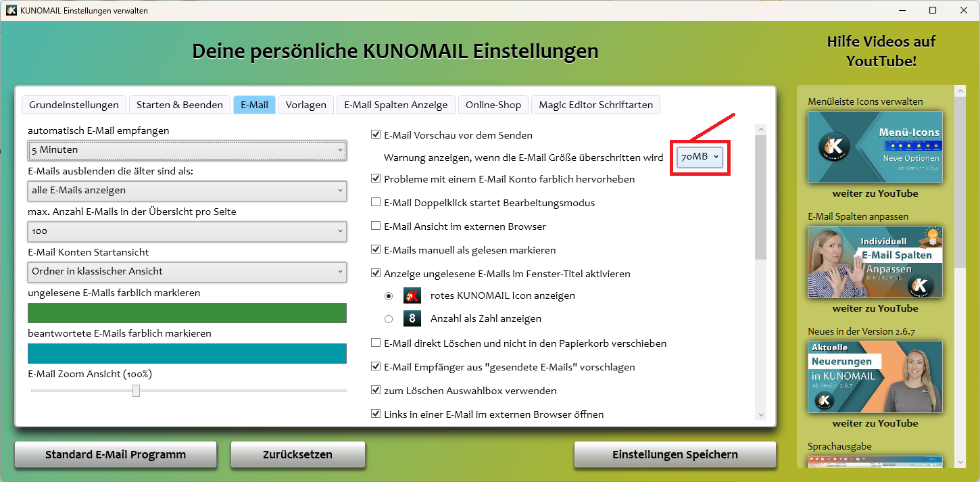
Task: Follow weiter zu YouTube under Neuerungen video
Action: pos(875,423)
